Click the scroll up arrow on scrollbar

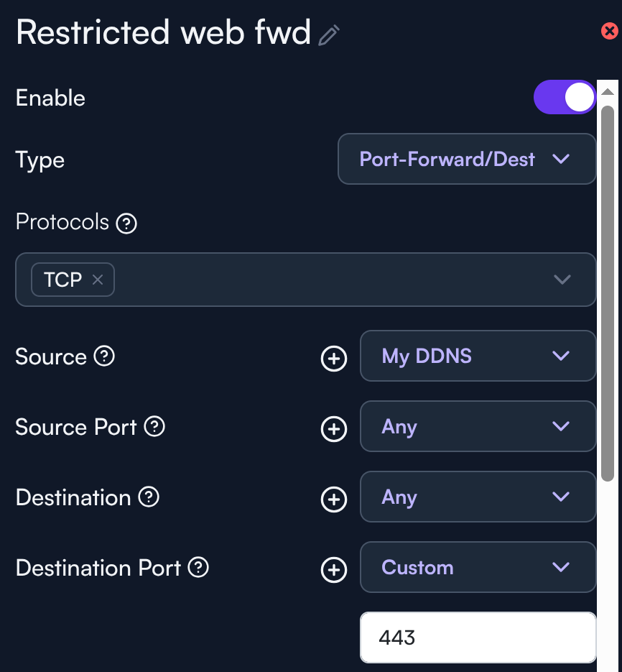608,92
